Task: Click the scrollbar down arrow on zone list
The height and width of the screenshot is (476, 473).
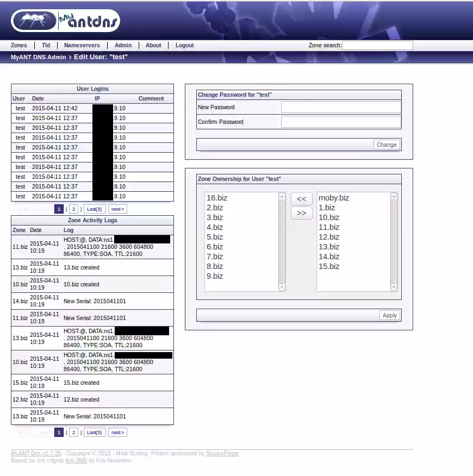Action: click(x=282, y=286)
